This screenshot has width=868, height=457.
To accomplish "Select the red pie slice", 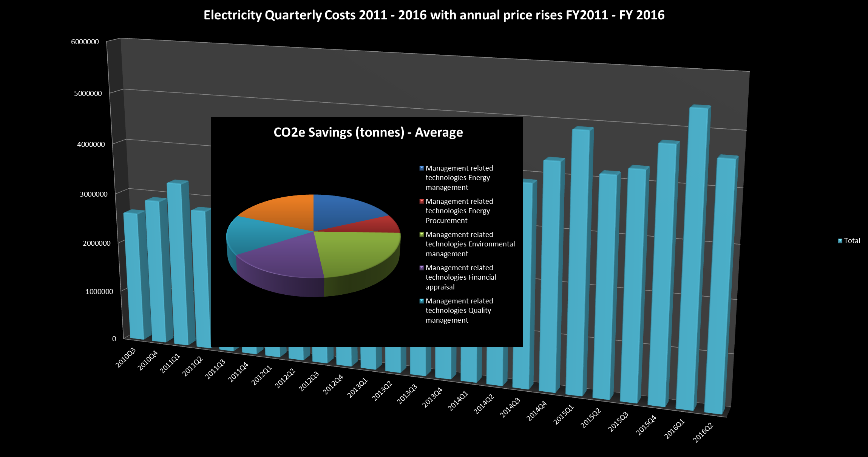I will 381,225.
